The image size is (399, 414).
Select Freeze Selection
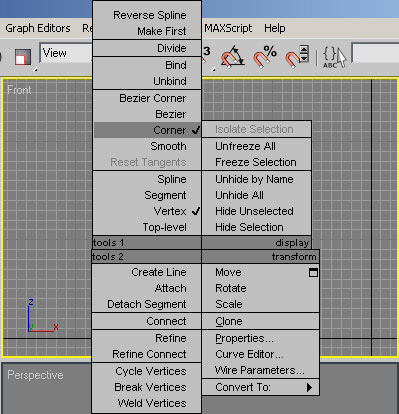[x=256, y=162]
